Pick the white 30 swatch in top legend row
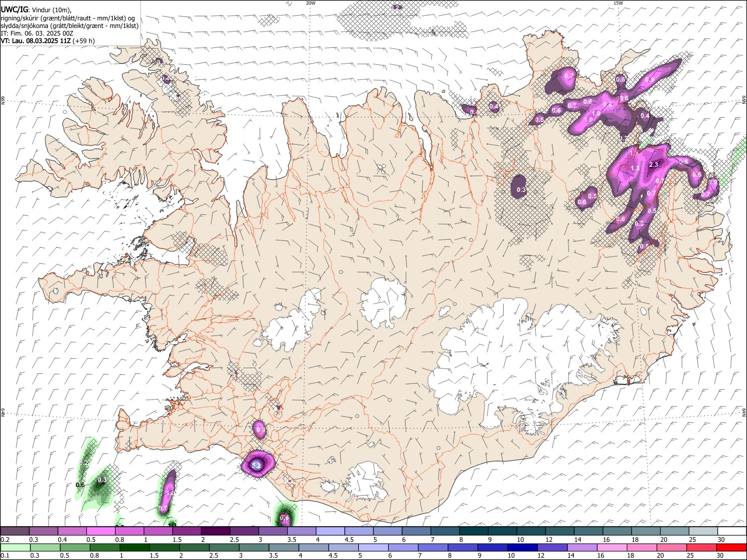The image size is (747, 560). 732,531
